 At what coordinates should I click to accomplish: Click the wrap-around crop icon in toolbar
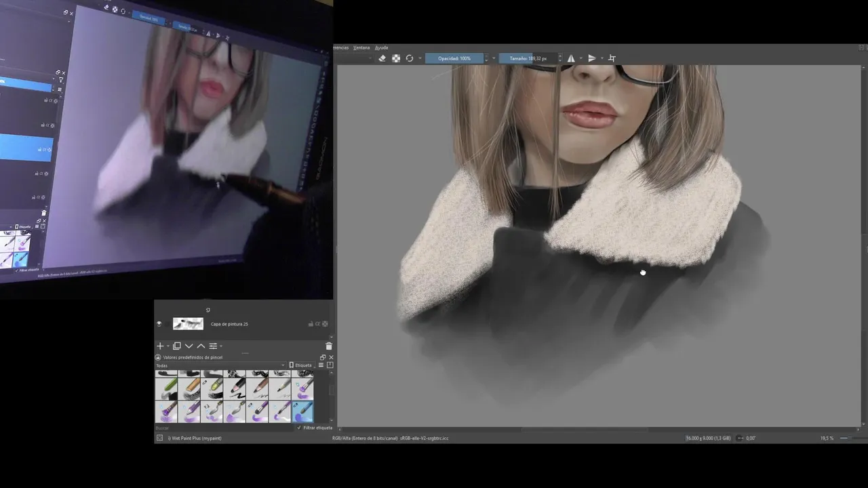tap(612, 58)
